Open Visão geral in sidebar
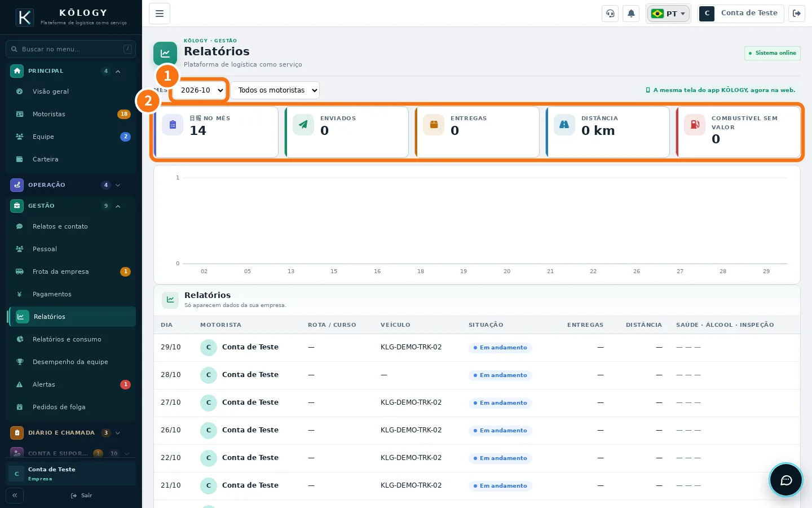Screen dimensions: 812x508 click(71, 91)
